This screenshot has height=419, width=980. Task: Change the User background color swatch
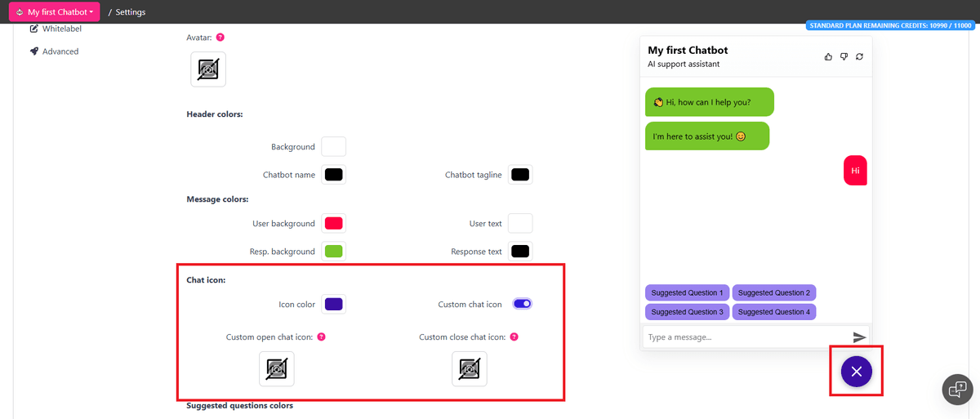(x=333, y=223)
